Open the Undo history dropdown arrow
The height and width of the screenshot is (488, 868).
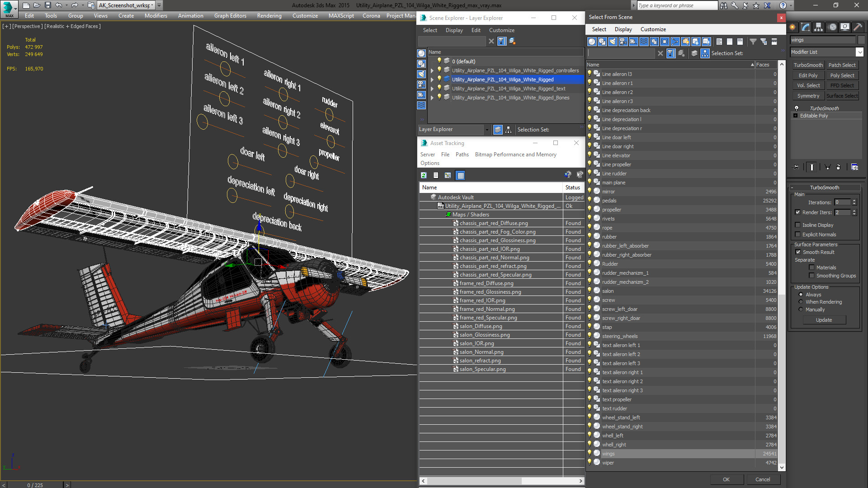point(66,5)
